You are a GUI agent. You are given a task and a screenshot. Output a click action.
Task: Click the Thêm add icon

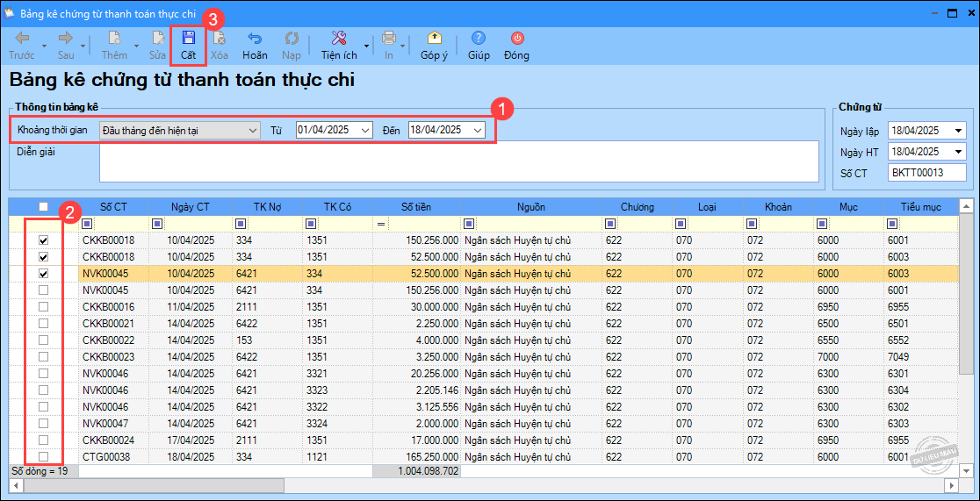tap(114, 39)
